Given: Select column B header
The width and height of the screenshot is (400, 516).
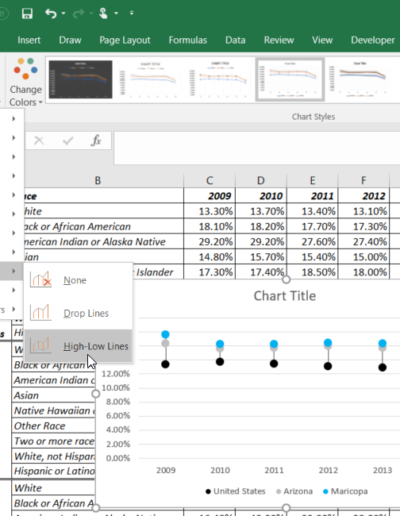Looking at the screenshot, I should pos(98,180).
